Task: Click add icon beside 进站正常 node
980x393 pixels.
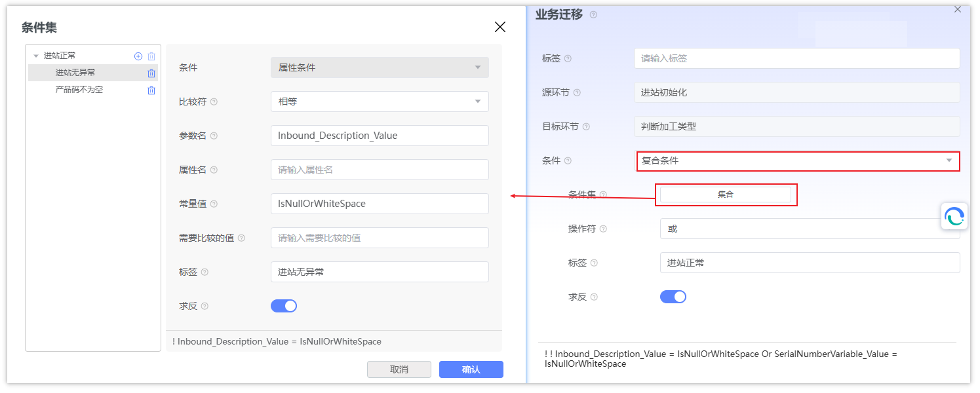Action: pos(138,56)
